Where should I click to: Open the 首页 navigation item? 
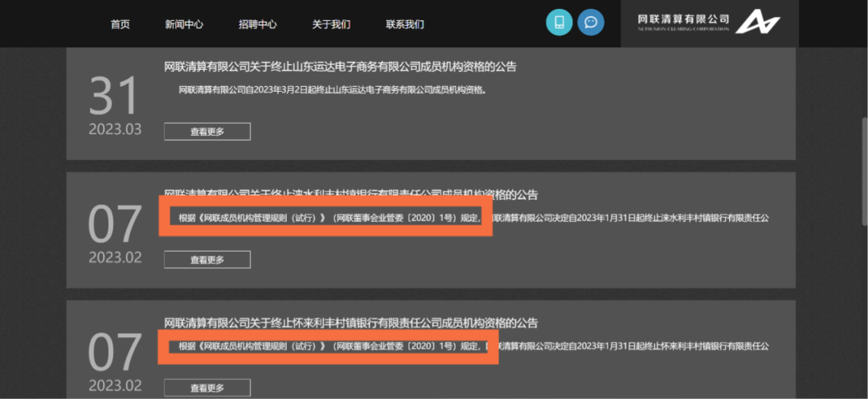point(120,24)
